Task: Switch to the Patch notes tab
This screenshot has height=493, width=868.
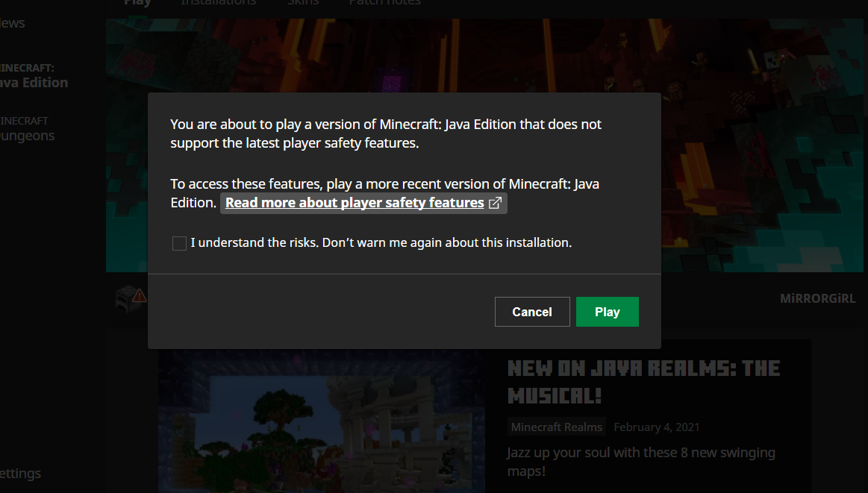Action: (x=384, y=3)
